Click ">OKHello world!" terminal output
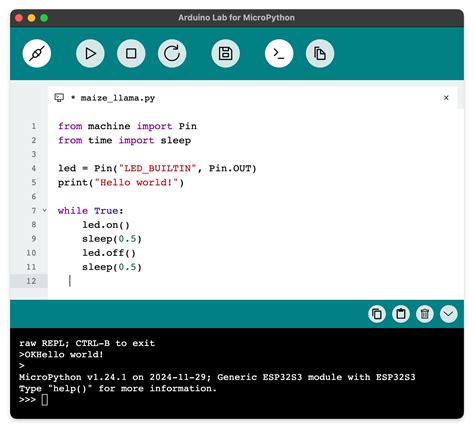The image size is (474, 428). [61, 354]
